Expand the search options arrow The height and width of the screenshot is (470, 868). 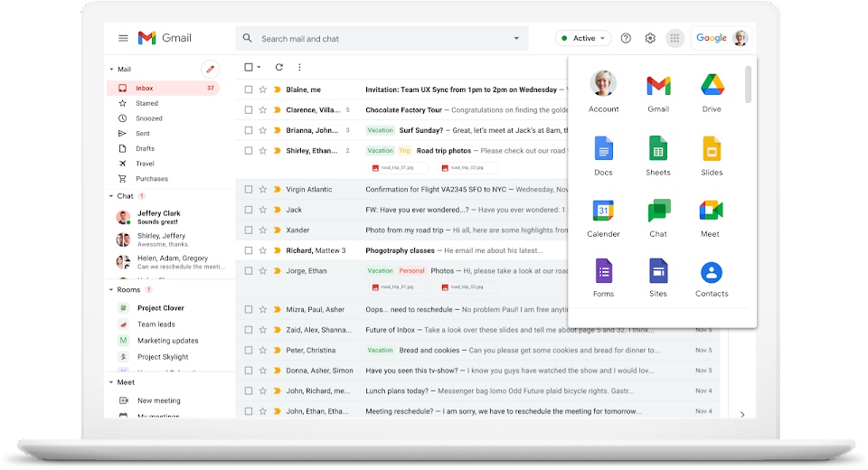pos(516,39)
